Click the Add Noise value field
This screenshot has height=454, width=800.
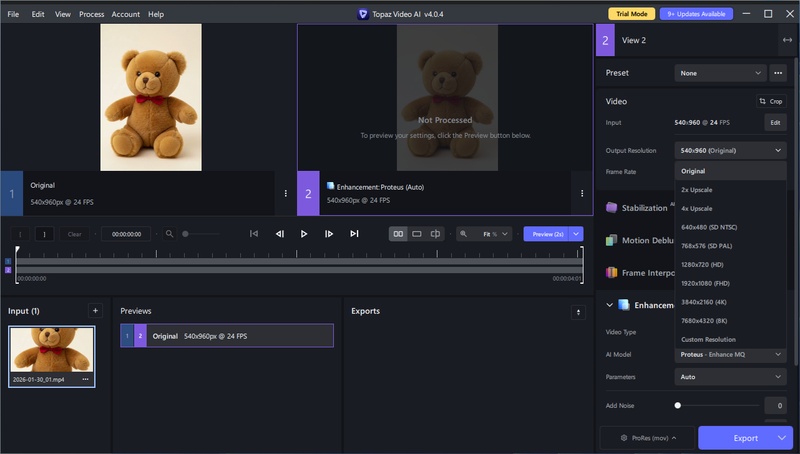pos(776,406)
